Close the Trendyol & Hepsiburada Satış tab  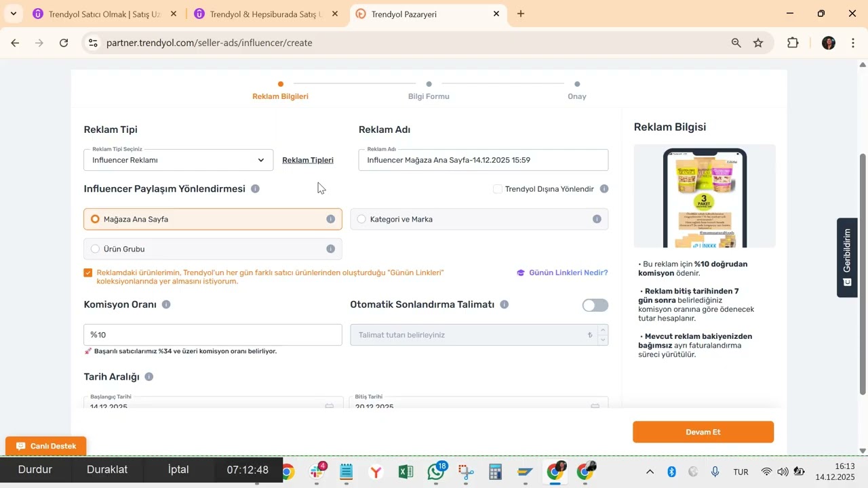pyautogui.click(x=335, y=14)
